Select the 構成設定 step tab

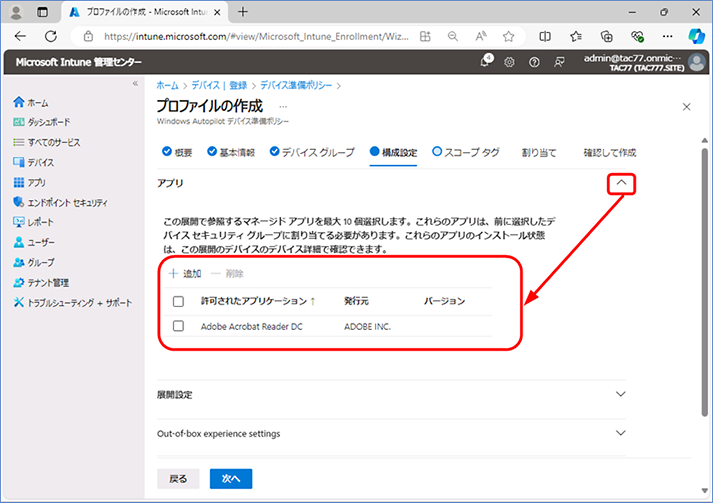[393, 152]
